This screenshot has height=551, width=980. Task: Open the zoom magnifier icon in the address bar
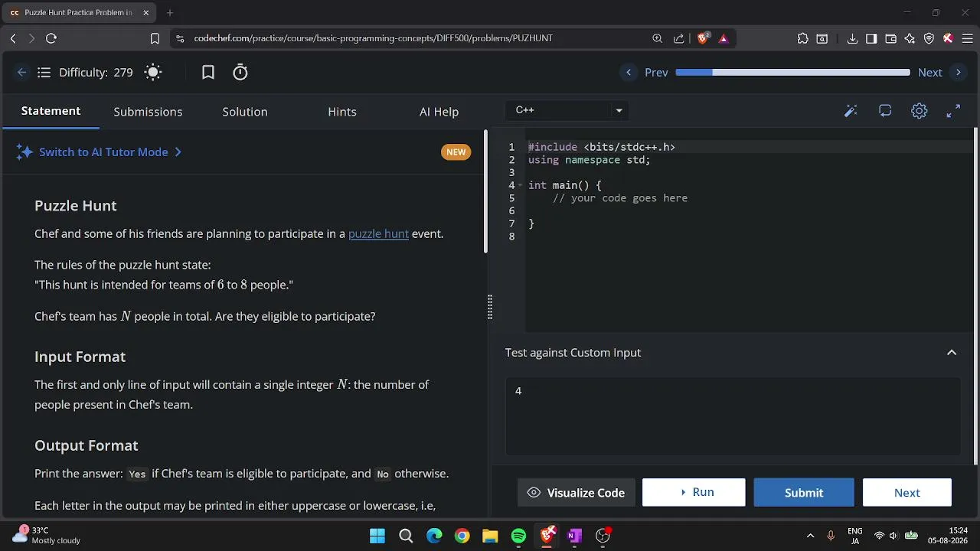tap(657, 38)
